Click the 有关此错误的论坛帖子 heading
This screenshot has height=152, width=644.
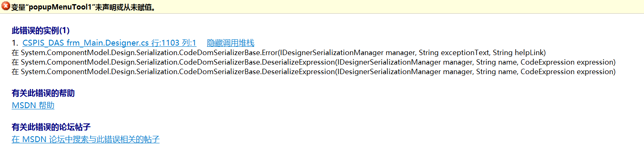click(x=51, y=127)
